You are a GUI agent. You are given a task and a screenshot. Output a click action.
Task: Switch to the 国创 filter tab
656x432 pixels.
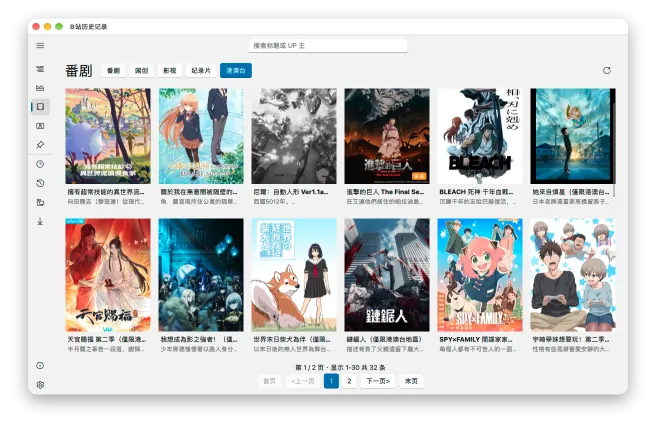(141, 71)
